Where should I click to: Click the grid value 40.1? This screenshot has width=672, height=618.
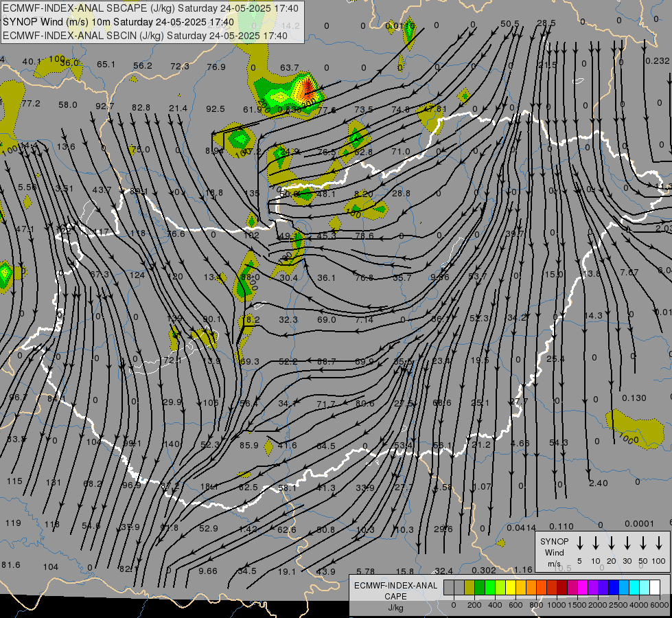tap(32, 62)
